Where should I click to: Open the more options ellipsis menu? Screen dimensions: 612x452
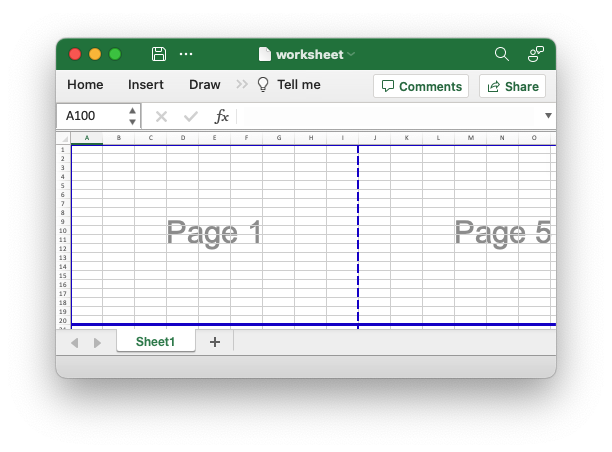pos(186,54)
